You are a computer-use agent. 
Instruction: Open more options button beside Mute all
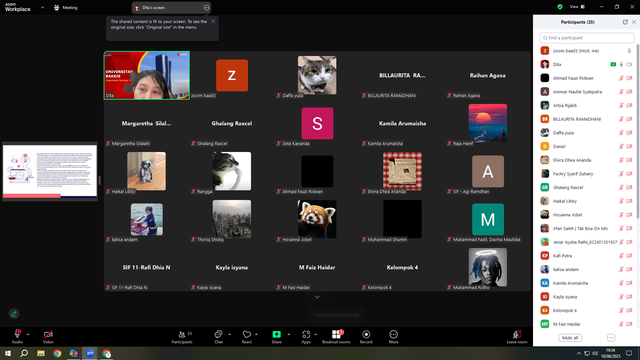click(x=611, y=338)
